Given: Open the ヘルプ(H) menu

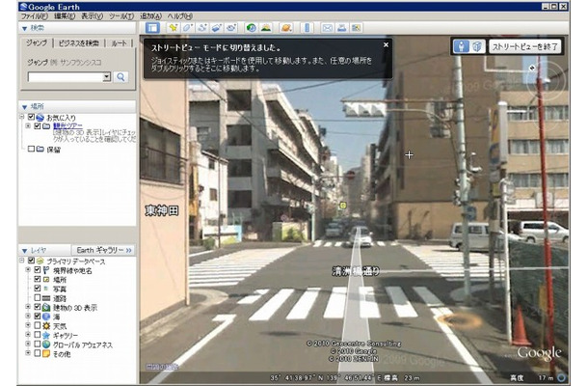Looking at the screenshot, I should 180,16.
